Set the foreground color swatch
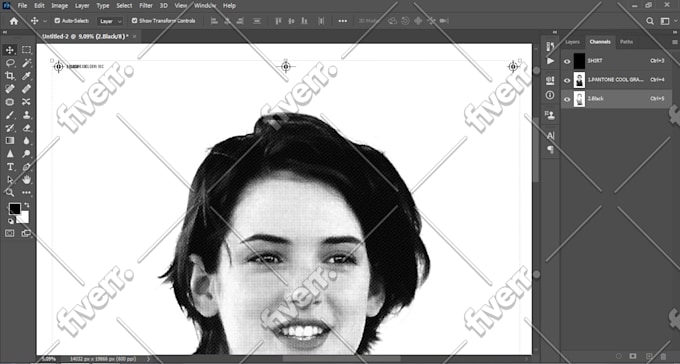The height and width of the screenshot is (364, 680). [x=14, y=209]
